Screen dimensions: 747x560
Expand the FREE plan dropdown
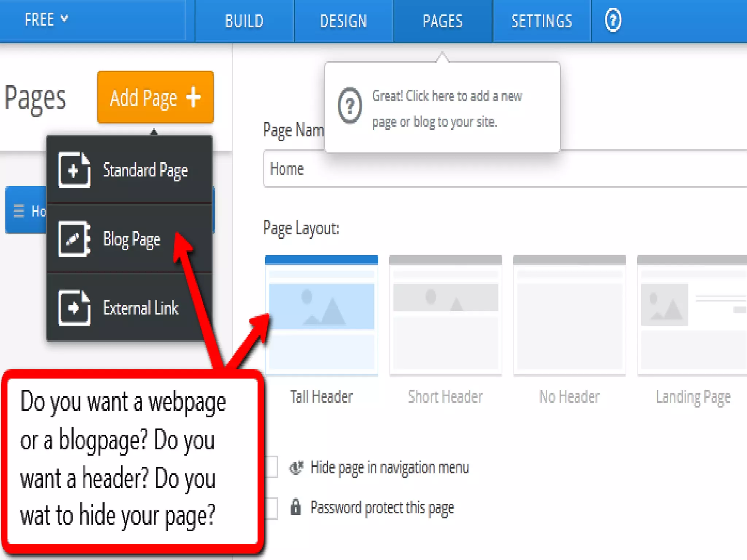(46, 20)
